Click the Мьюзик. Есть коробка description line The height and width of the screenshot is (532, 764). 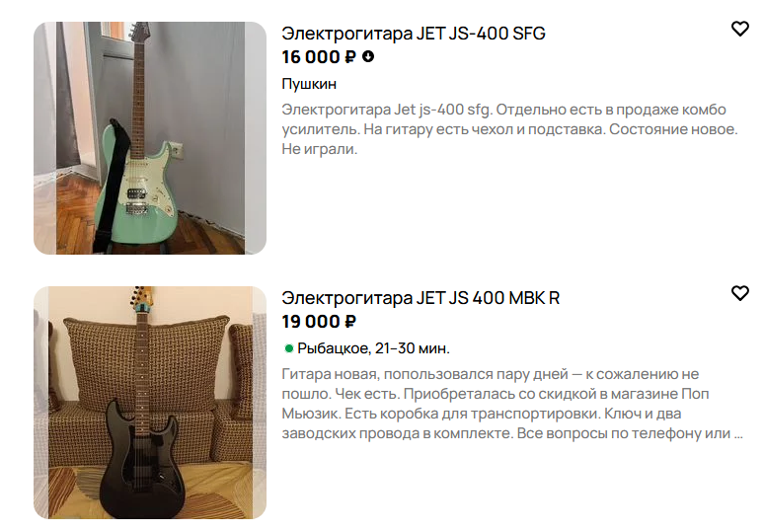(482, 414)
